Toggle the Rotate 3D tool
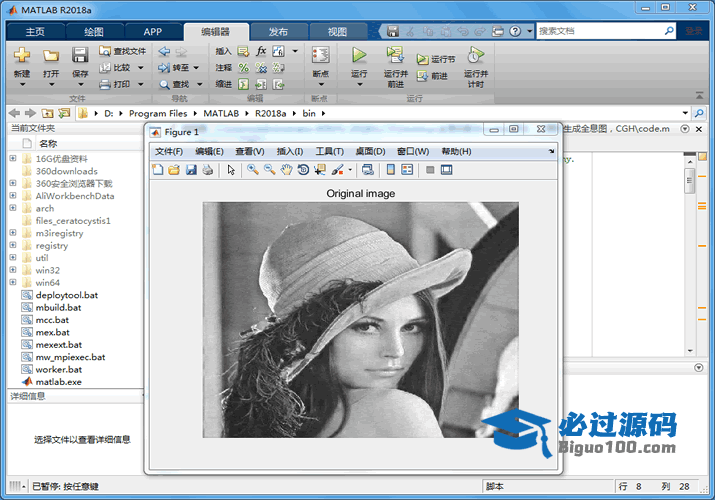The height and width of the screenshot is (500, 715). (303, 170)
